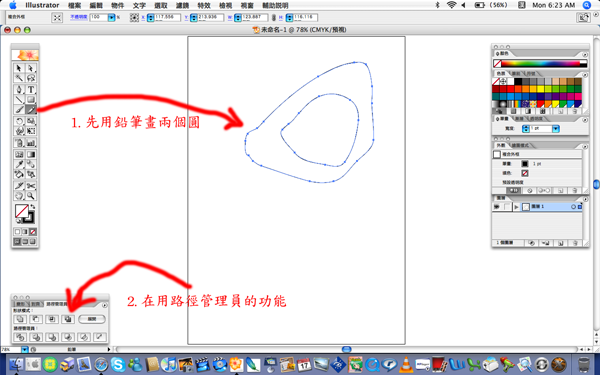Select the Rectangle tool
This screenshot has height=375, width=600.
(x=31, y=100)
